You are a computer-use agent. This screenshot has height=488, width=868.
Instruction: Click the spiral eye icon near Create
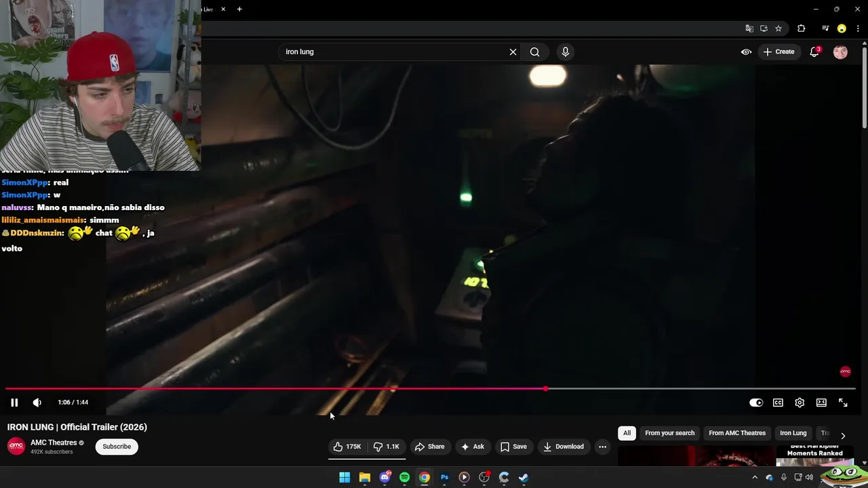746,52
